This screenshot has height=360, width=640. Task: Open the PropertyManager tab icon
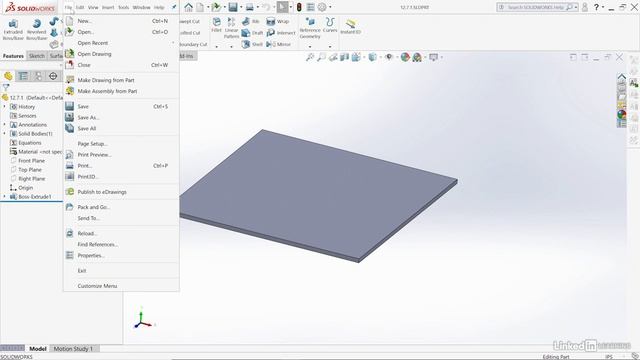coord(23,76)
